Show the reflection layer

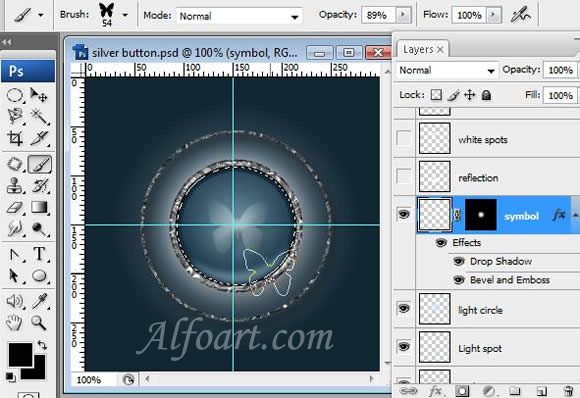(404, 177)
